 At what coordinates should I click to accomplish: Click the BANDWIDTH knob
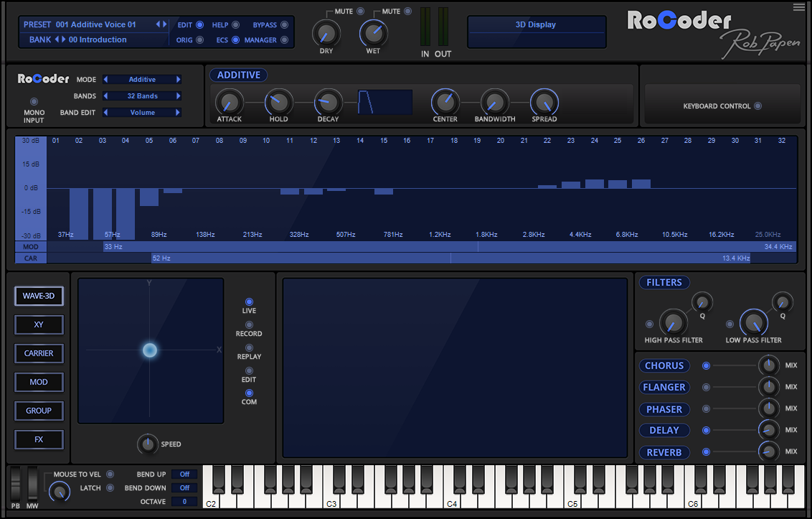tap(494, 102)
